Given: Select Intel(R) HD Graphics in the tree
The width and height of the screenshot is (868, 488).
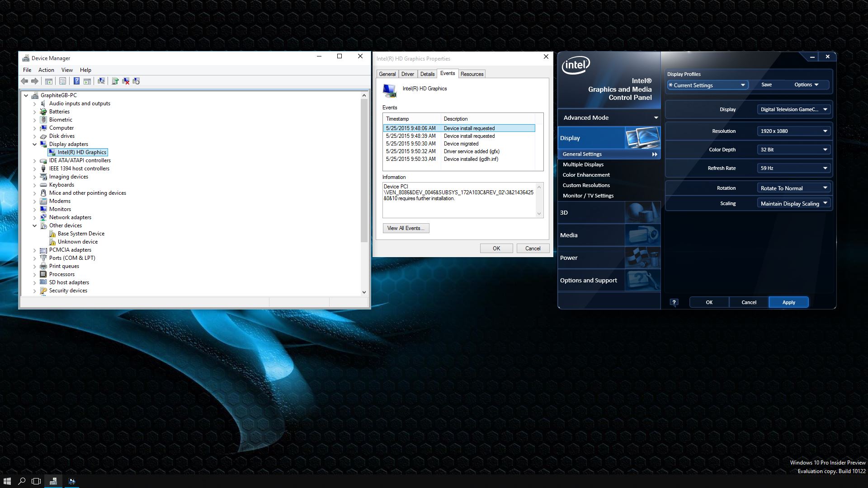Looking at the screenshot, I should point(82,152).
